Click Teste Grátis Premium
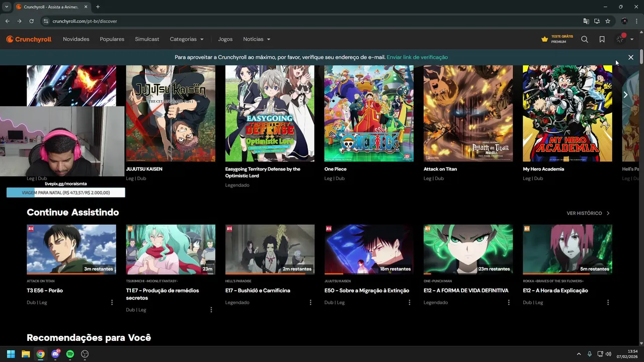 point(557,39)
